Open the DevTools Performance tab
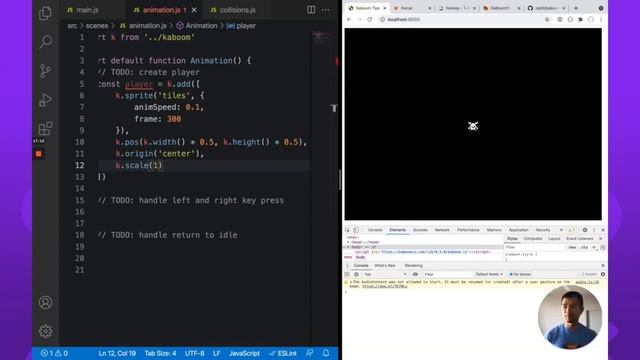The image size is (640, 360). tap(468, 230)
